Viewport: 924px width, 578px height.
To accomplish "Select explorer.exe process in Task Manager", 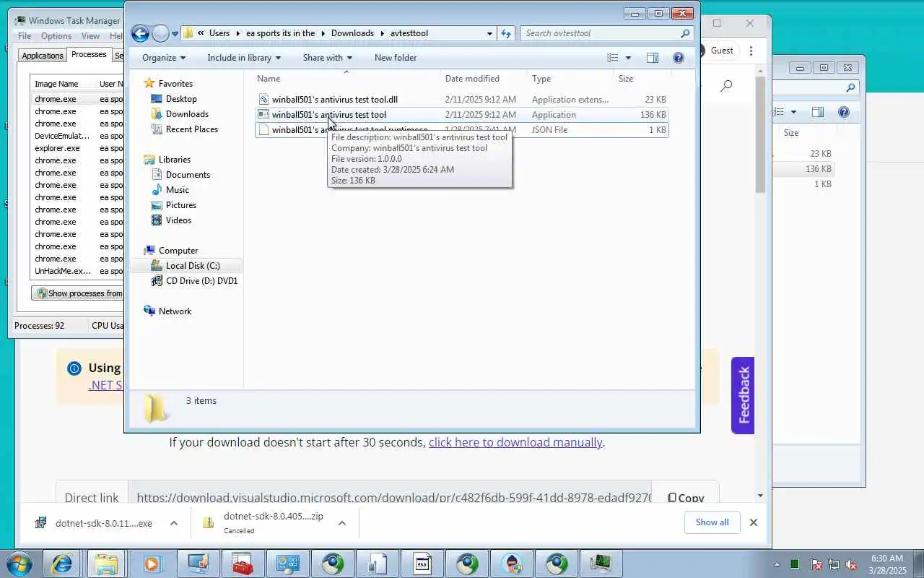I will 57,148.
